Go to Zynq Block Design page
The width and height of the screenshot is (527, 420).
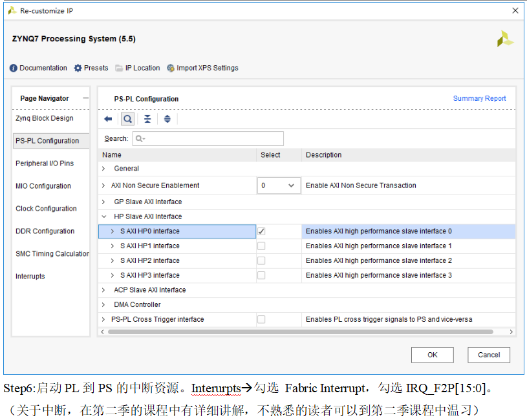click(x=45, y=118)
